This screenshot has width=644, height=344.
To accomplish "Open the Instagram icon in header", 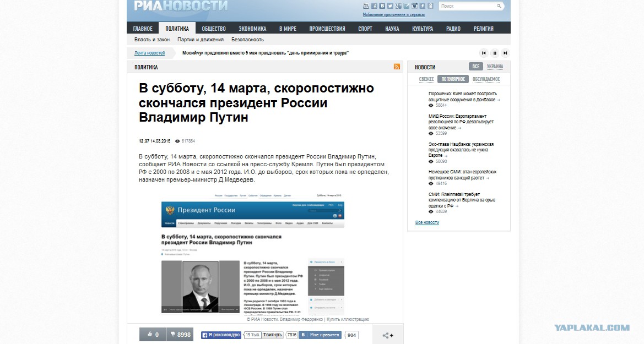I will click(414, 6).
